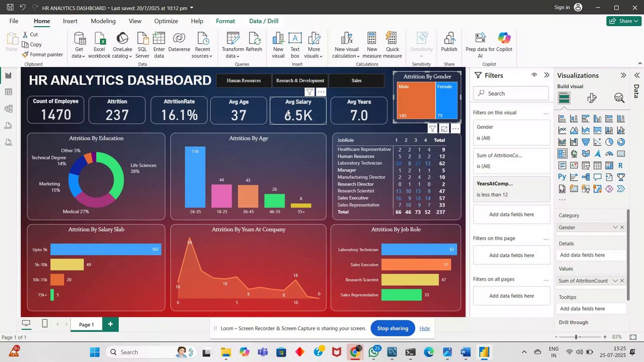644x362 pixels.
Task: Click Prep data for Copilot AI
Action: click(480, 45)
